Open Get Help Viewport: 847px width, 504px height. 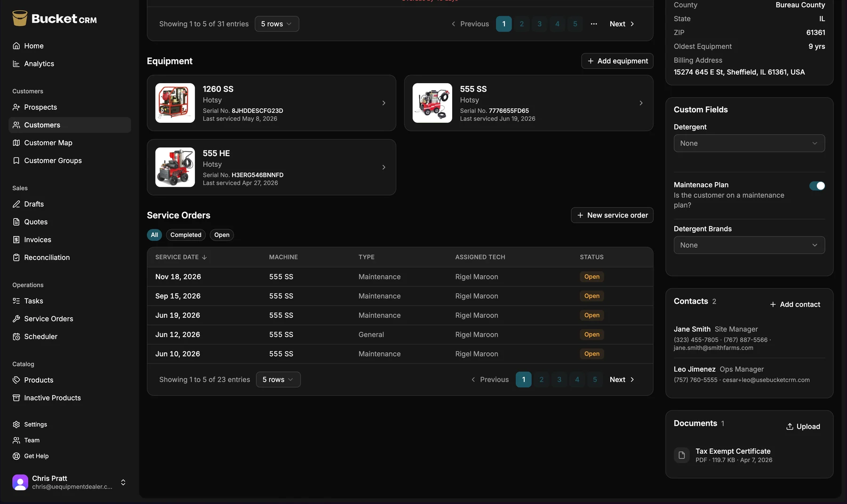click(x=70, y=456)
